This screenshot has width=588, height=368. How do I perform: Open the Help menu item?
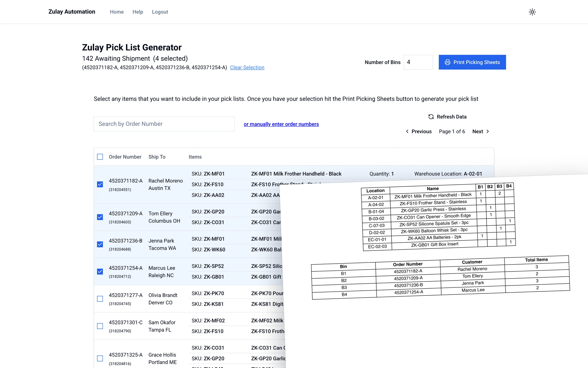(x=138, y=12)
